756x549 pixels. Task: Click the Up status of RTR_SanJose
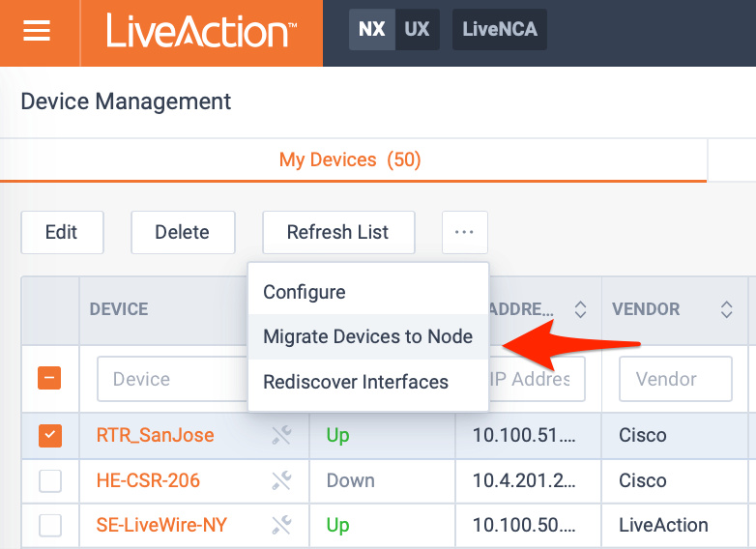click(x=338, y=436)
